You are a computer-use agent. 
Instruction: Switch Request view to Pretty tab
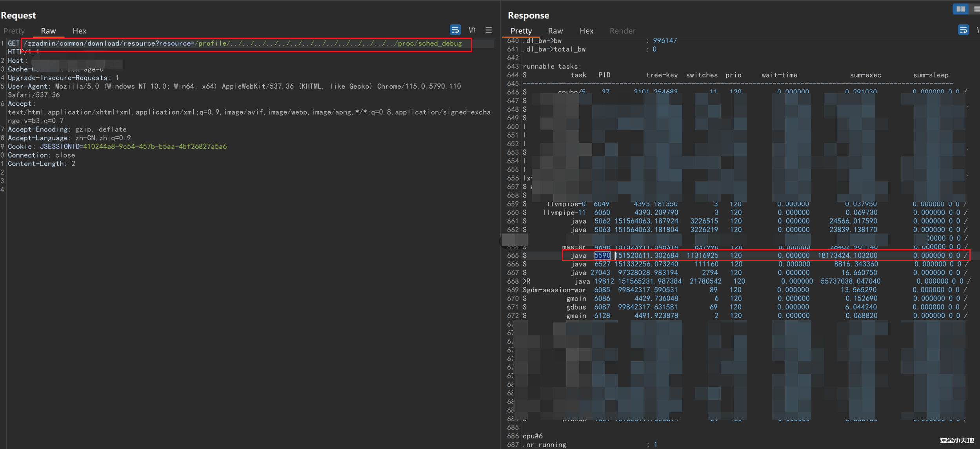[x=14, y=31]
